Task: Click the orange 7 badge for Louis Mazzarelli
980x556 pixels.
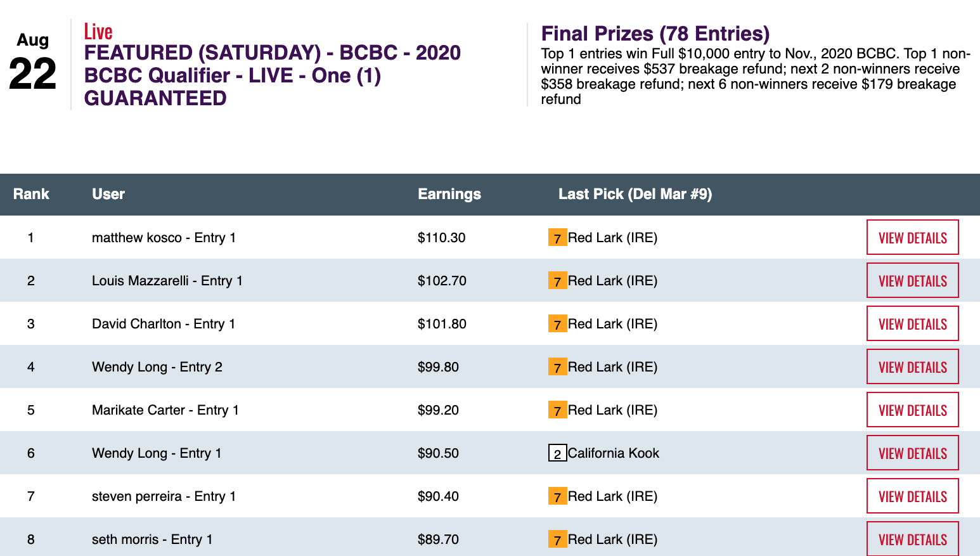Action: click(x=557, y=281)
